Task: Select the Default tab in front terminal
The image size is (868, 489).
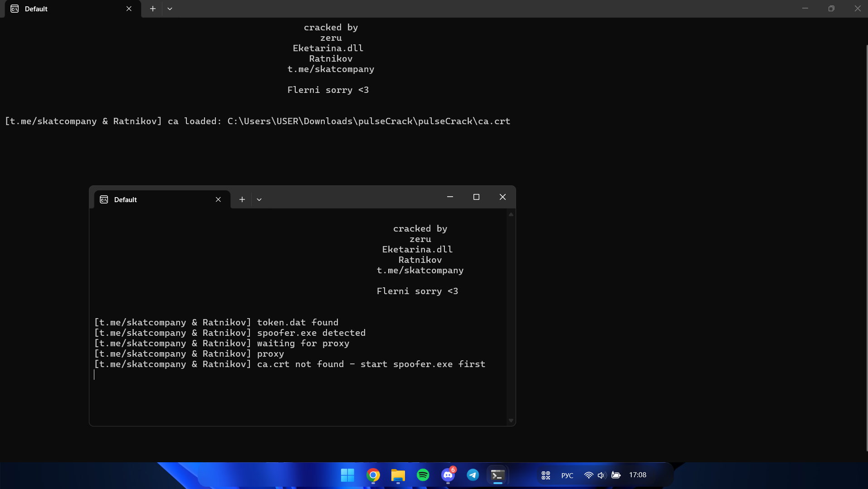Action: pos(154,200)
